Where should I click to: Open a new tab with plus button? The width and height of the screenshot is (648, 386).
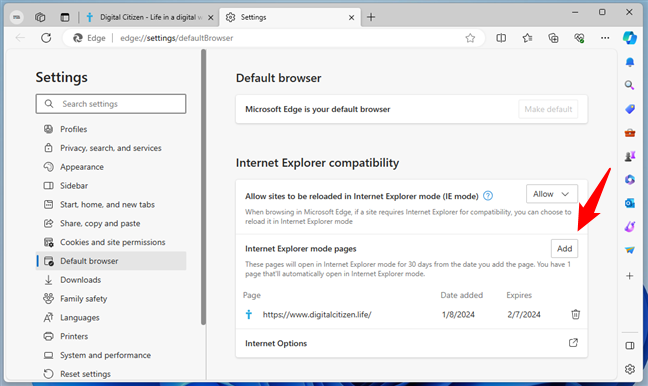click(x=371, y=17)
